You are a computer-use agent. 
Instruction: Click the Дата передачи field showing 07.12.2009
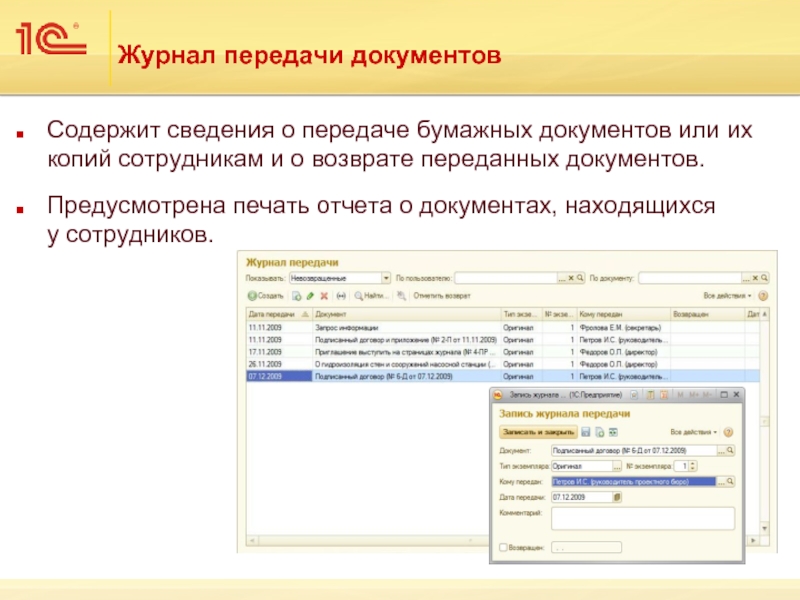[582, 497]
